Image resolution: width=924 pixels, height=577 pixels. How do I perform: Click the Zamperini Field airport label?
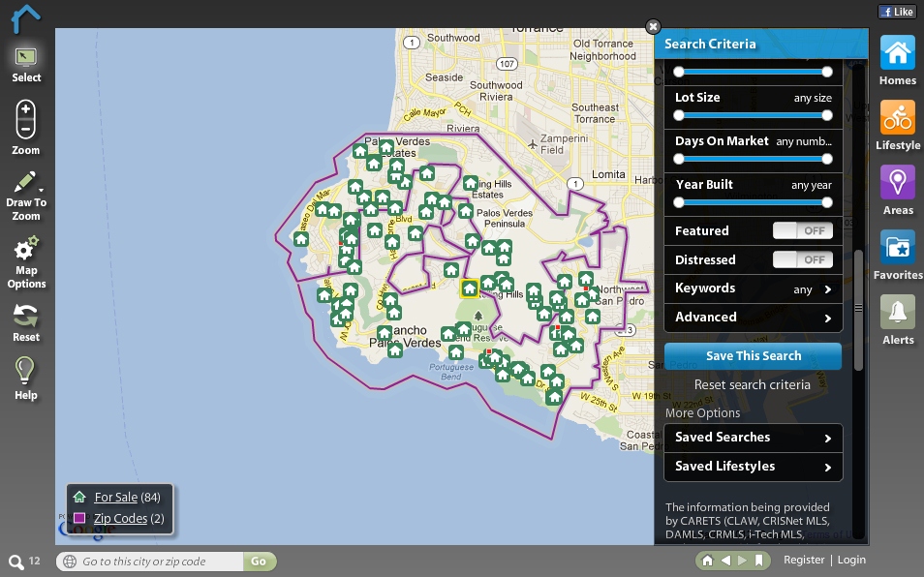point(563,144)
